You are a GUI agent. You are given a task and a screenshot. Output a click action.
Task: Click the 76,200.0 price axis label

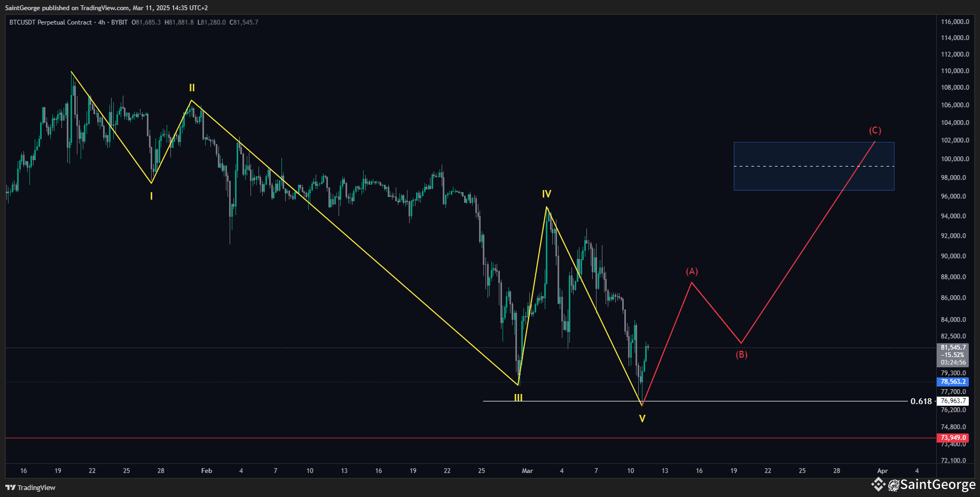[x=953, y=410]
